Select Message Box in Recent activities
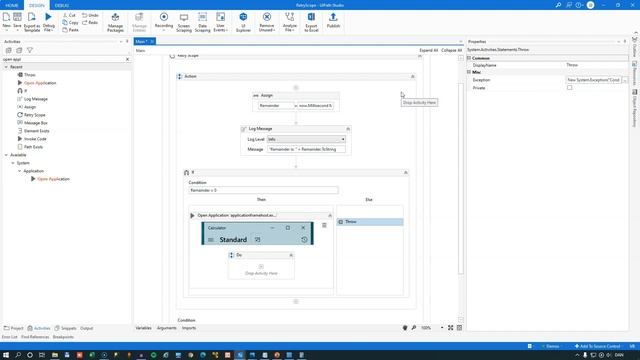Image resolution: width=640 pixels, height=360 pixels. click(36, 123)
